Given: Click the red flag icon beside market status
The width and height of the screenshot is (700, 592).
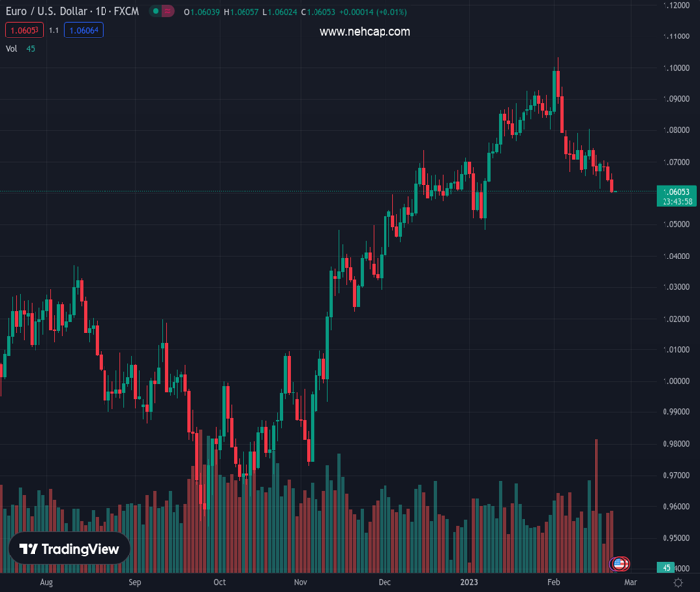Looking at the screenshot, I should (168, 12).
